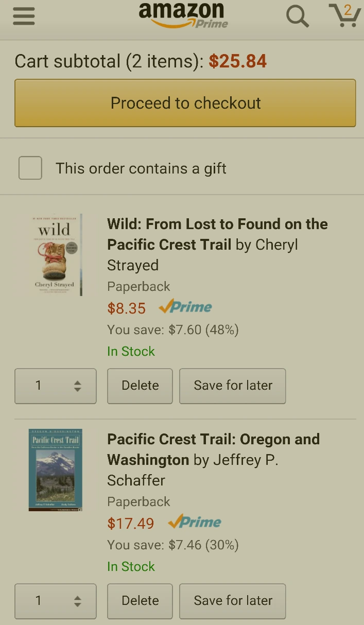
Task: Open the shopping cart icon
Action: coord(344,15)
